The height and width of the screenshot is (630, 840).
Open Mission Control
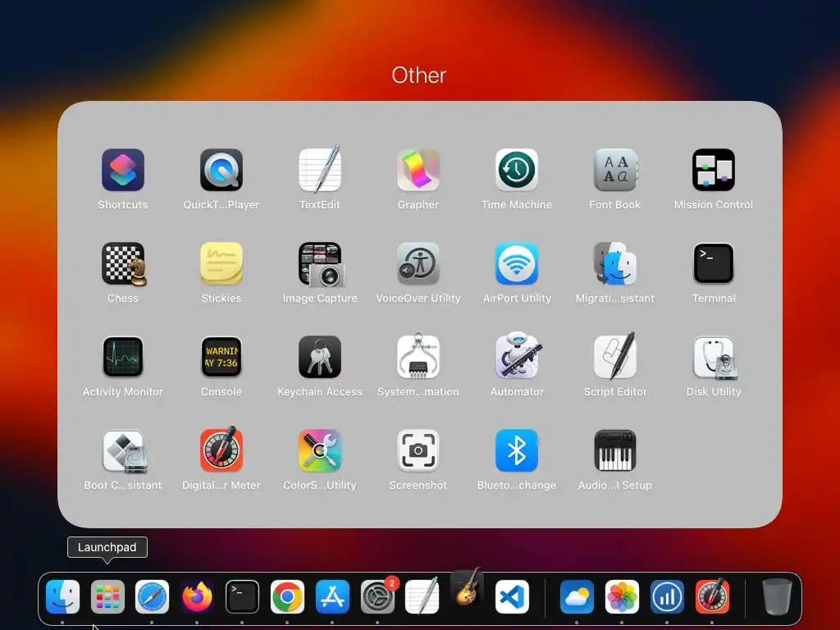714,171
